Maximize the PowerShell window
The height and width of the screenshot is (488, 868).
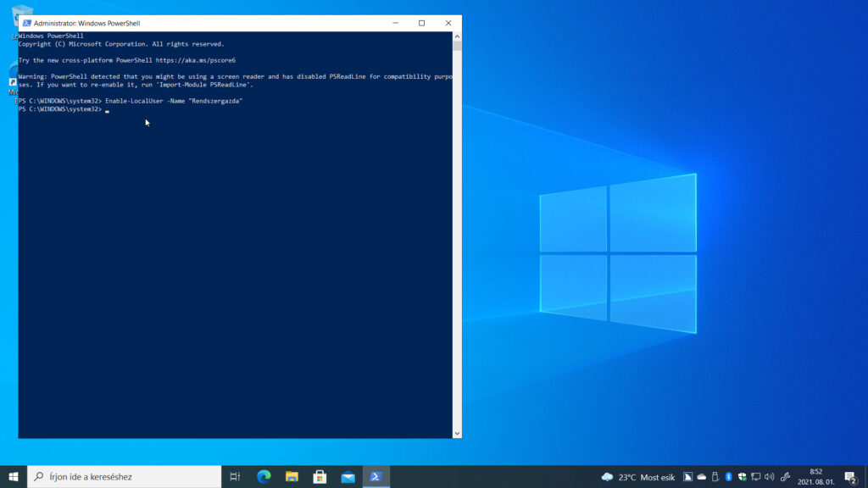pos(422,23)
